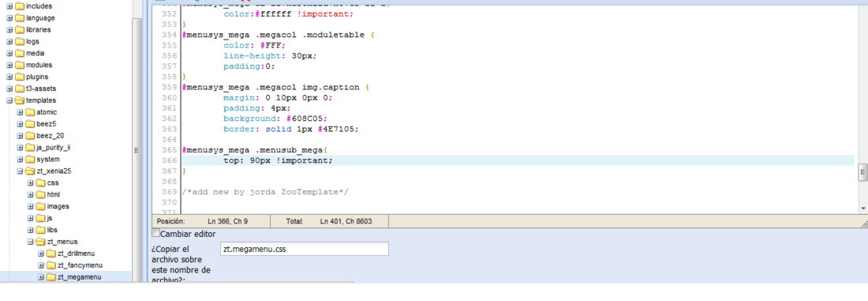Select the images tree label
The height and width of the screenshot is (301, 868).
coord(58,206)
